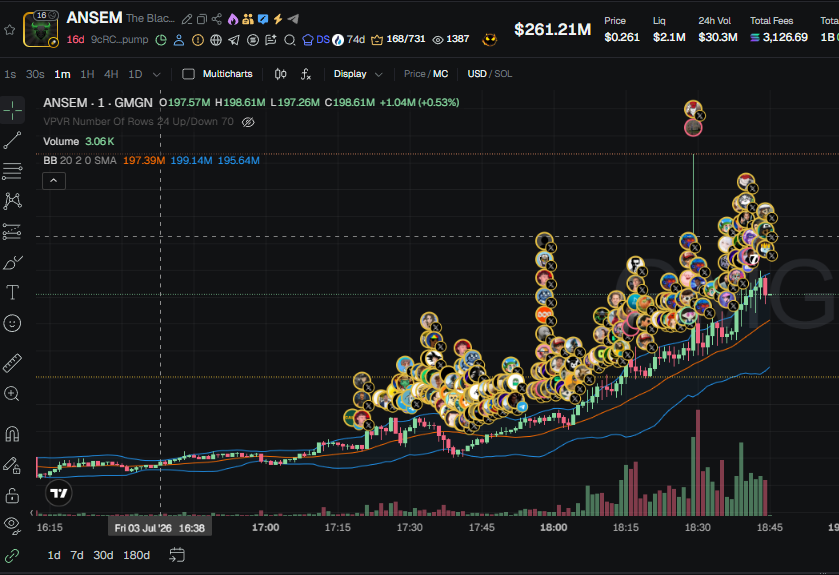This screenshot has height=575, width=839.
Task: Click the blue note message icon
Action: point(263,19)
